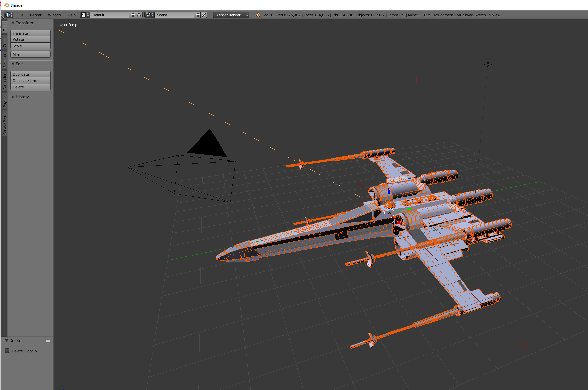
Task: Collapse the Edit panel
Action: 13,64
